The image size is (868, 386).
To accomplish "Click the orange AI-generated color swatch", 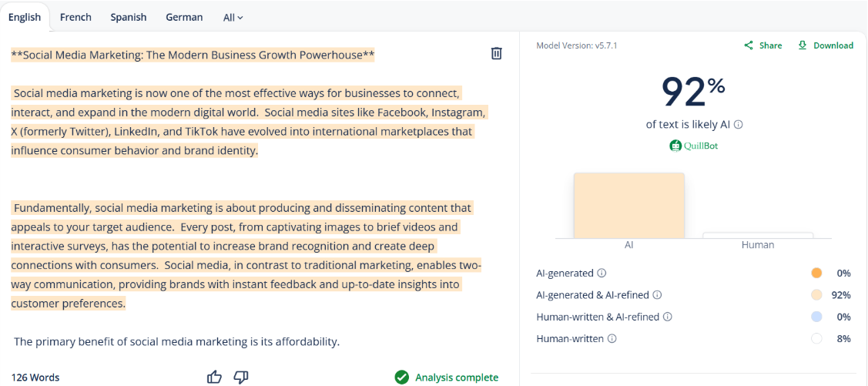I will pos(816,273).
